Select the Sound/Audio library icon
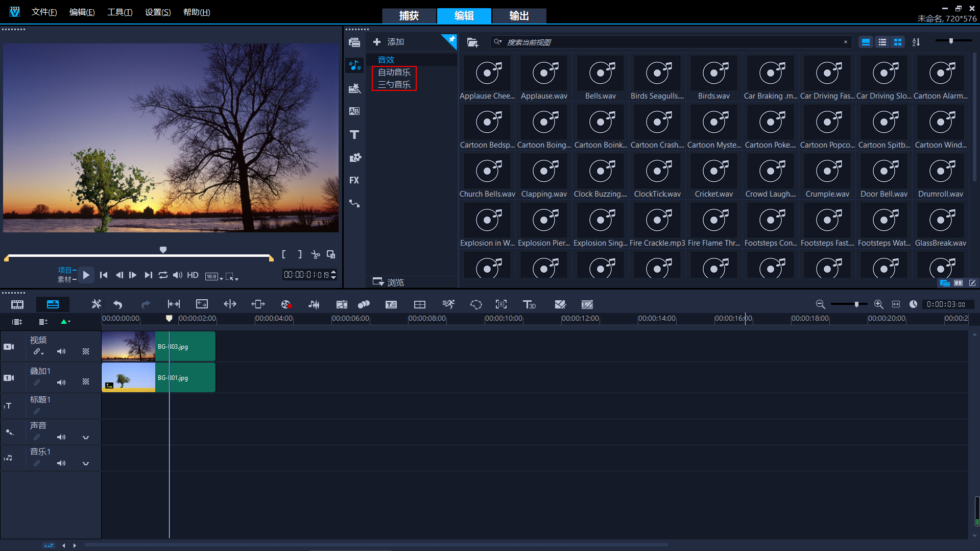Image resolution: width=980 pixels, height=551 pixels. (x=354, y=65)
